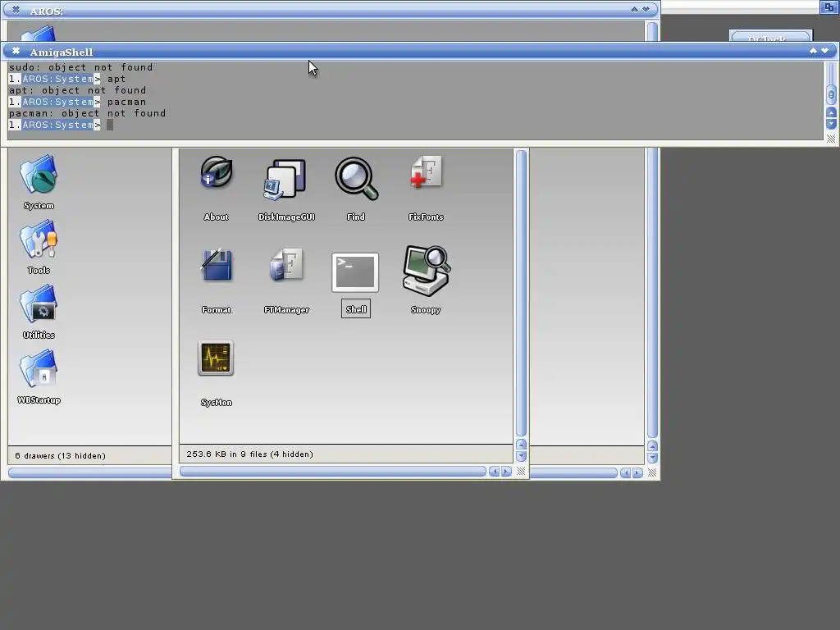Open the FTManager icon
This screenshot has width=840, height=630.
click(x=286, y=265)
